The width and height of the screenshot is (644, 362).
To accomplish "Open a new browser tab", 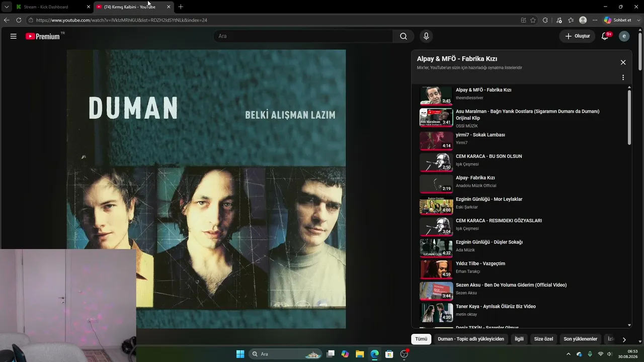I will [x=181, y=7].
